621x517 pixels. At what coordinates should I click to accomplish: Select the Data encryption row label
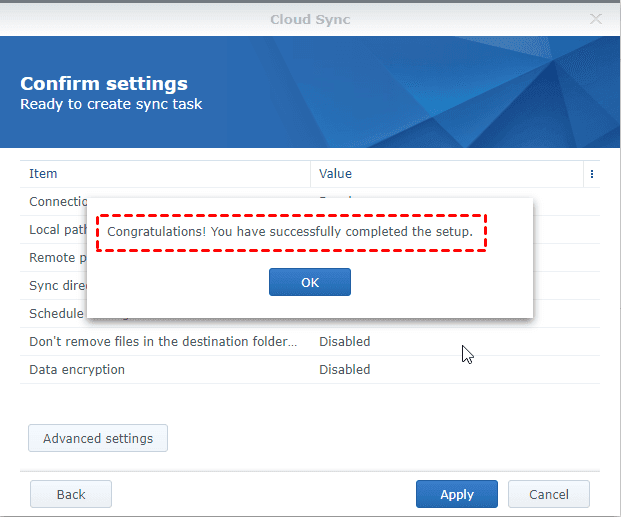(x=77, y=369)
